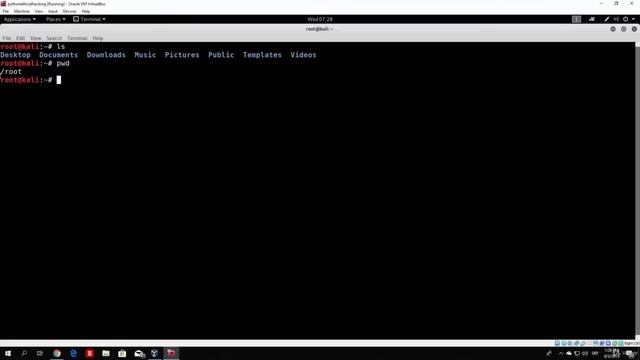Minimize the root@kali terminal window
The image size is (640, 360).
click(x=613, y=29)
